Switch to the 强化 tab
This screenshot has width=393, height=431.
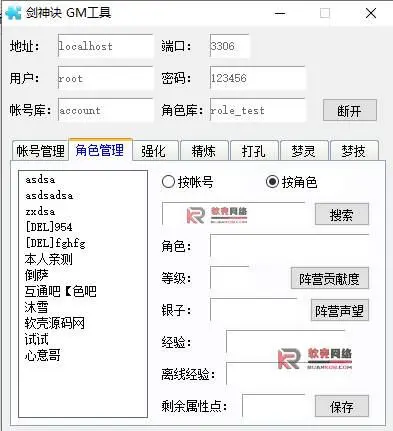tap(154, 151)
